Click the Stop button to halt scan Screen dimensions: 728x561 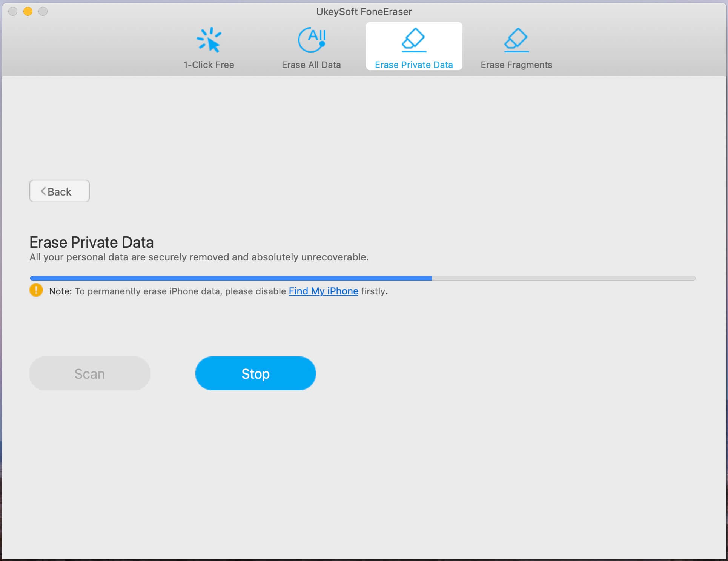(x=255, y=373)
